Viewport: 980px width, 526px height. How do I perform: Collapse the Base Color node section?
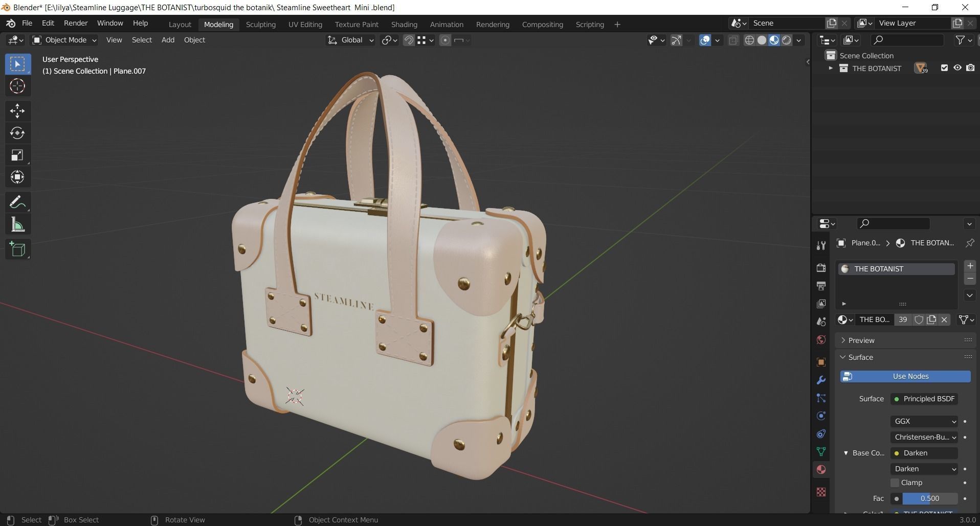click(x=845, y=453)
